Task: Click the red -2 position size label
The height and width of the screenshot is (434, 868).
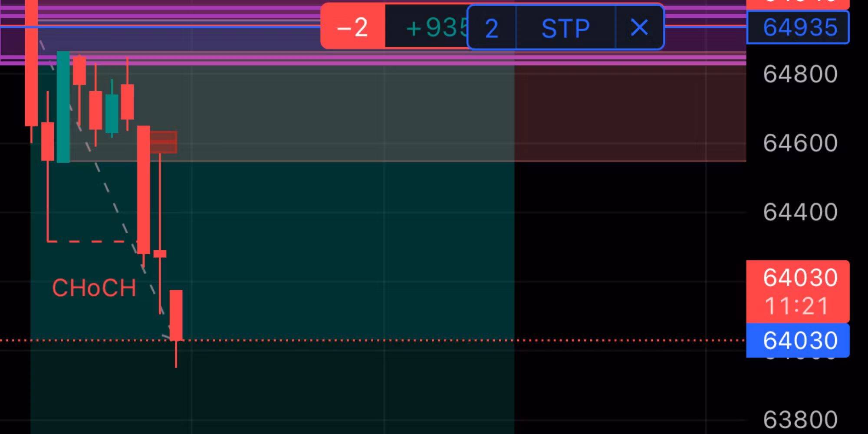Action: coord(352,27)
